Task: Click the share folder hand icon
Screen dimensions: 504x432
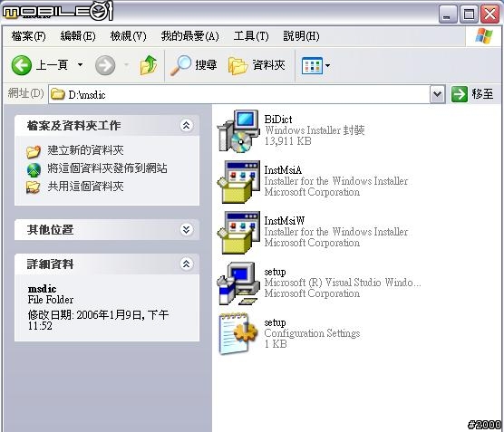Action: pos(34,187)
